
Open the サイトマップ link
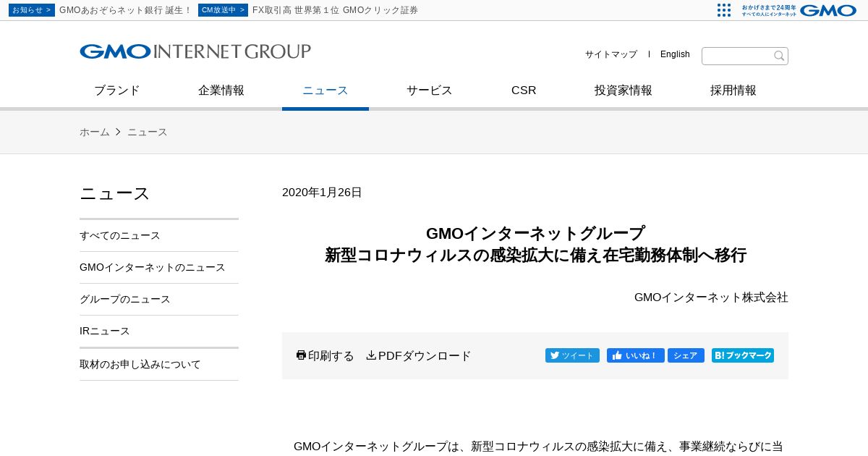point(611,54)
